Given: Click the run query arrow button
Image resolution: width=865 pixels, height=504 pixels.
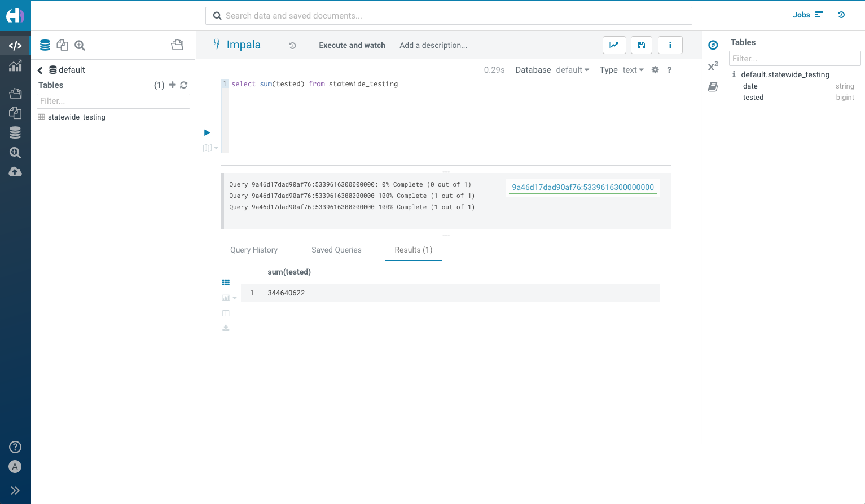Looking at the screenshot, I should [207, 132].
